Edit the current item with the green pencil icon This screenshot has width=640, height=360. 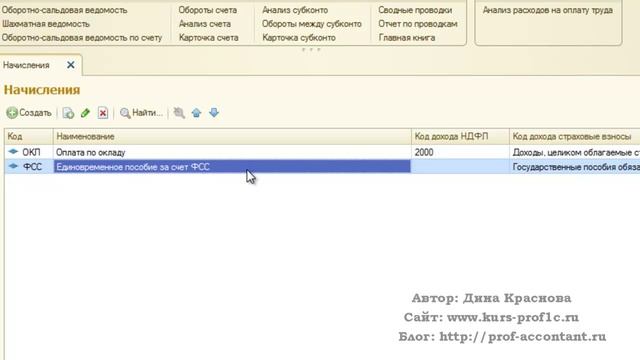85,113
